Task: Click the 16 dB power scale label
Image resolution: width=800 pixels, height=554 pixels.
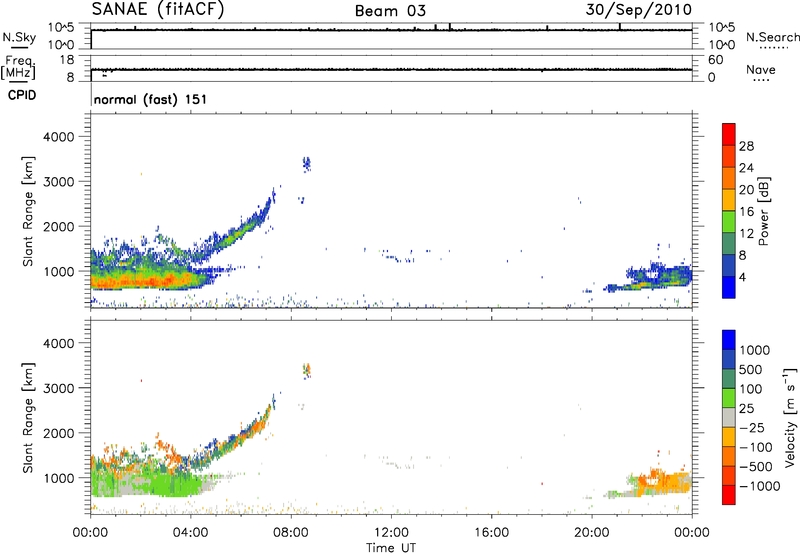Action: (x=746, y=212)
